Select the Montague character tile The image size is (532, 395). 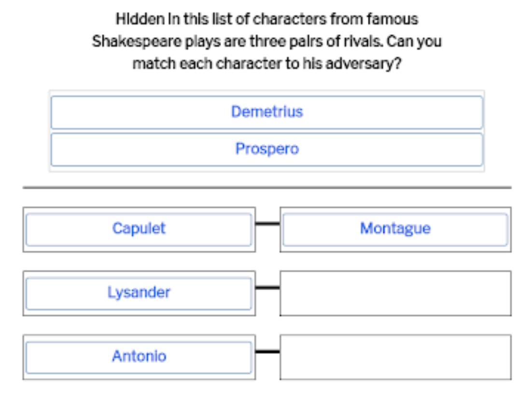[395, 229]
